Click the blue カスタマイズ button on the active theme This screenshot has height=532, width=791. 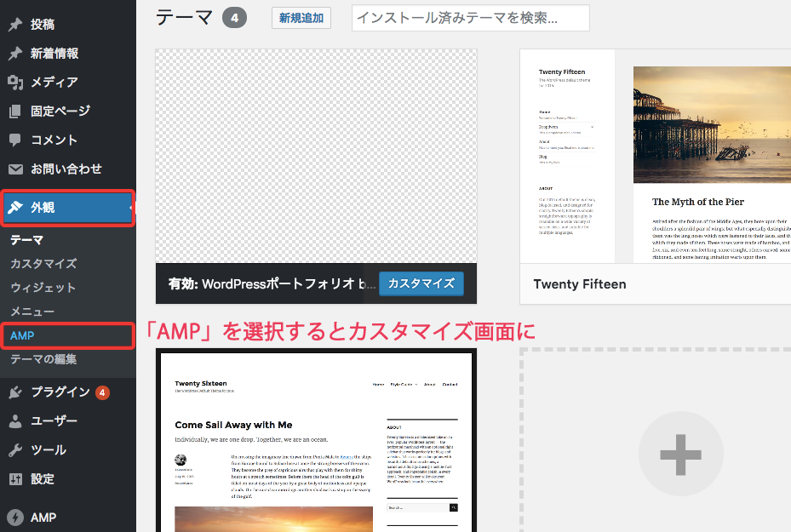(x=421, y=283)
